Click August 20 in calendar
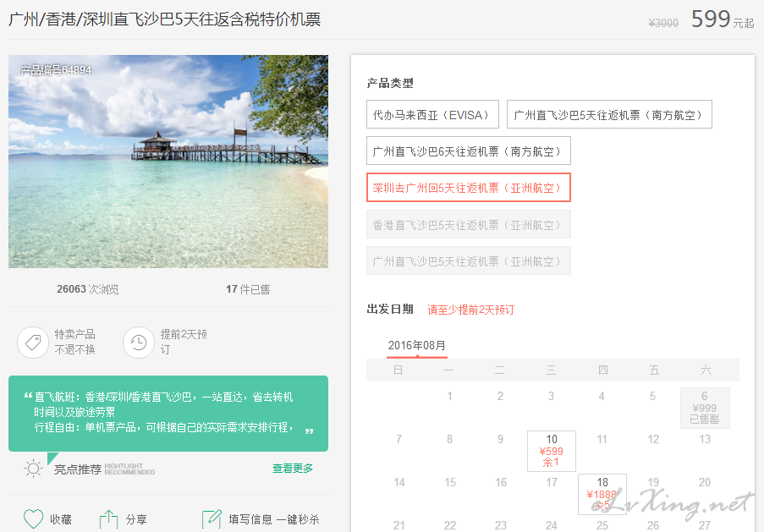This screenshot has width=764, height=532. pyautogui.click(x=705, y=482)
